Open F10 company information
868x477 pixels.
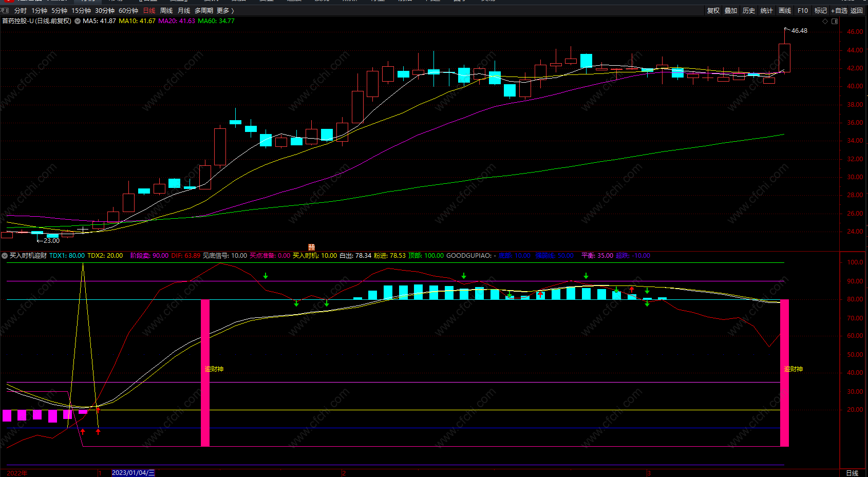click(803, 11)
